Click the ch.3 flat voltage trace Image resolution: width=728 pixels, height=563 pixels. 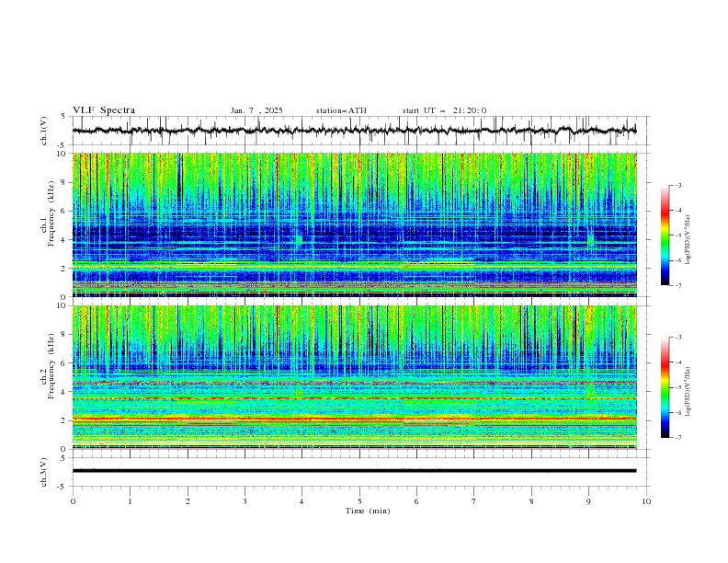tap(354, 471)
